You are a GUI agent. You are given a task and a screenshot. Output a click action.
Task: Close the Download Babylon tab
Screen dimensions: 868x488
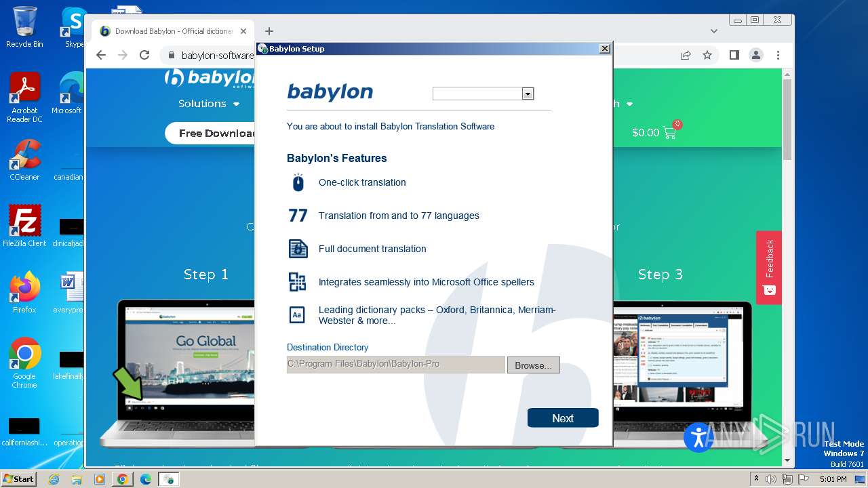pos(243,31)
